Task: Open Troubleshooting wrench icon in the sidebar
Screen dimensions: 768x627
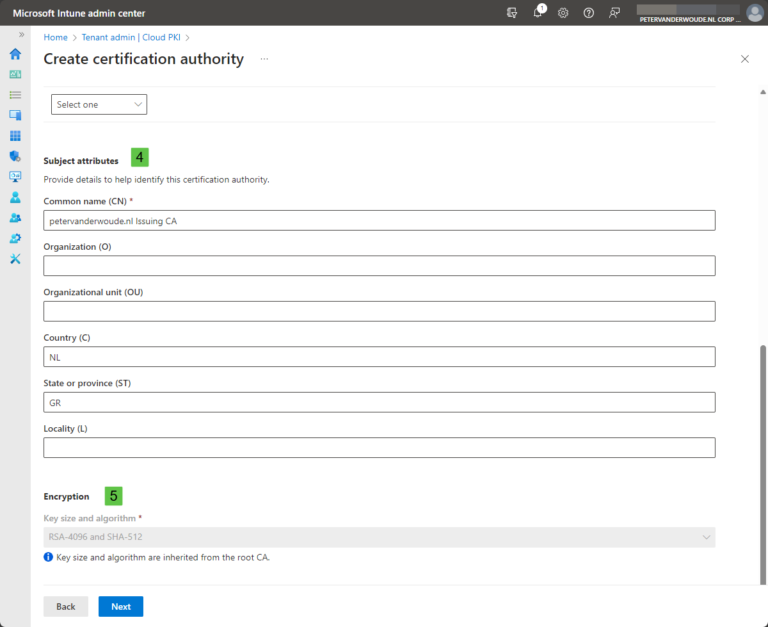Action: coord(15,259)
